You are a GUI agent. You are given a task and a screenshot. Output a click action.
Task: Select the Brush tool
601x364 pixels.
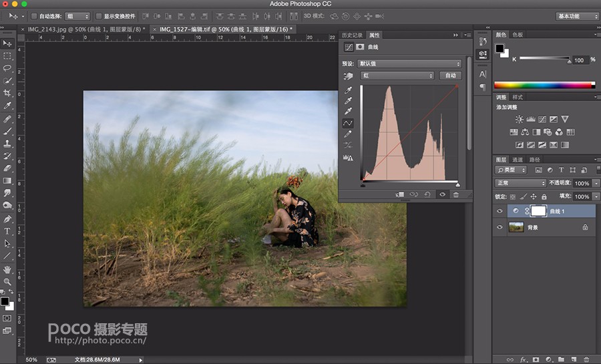(7, 132)
